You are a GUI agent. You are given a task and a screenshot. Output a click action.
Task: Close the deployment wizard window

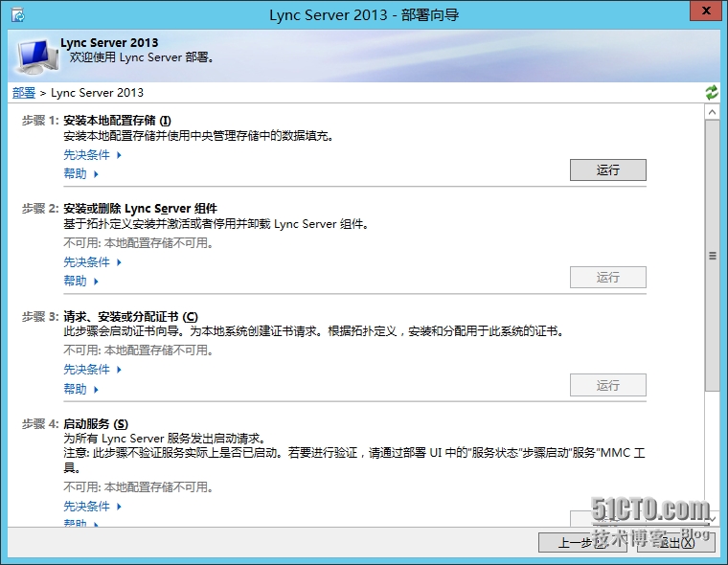click(706, 11)
